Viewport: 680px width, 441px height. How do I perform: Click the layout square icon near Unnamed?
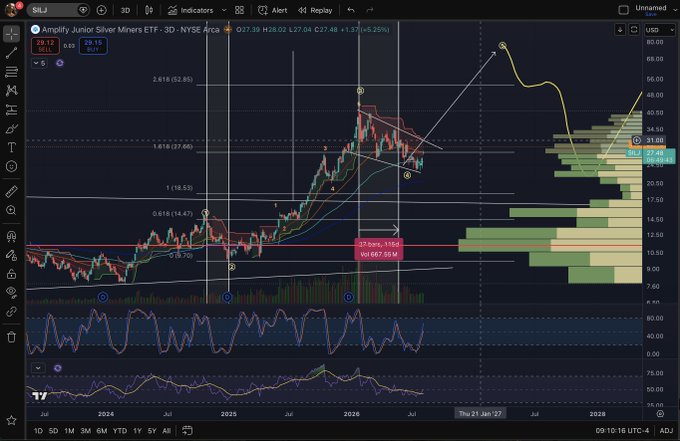[623, 10]
